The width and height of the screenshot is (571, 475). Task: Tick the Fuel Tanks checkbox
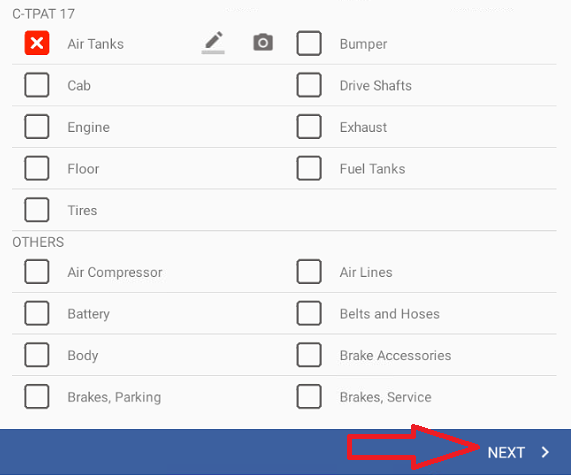tap(309, 168)
